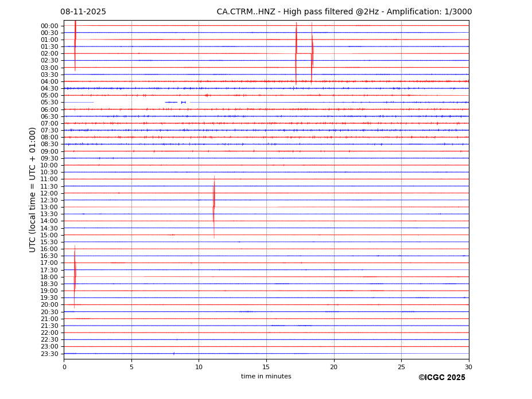Select the 04:00 time row label
532x399 pixels.
49,81
